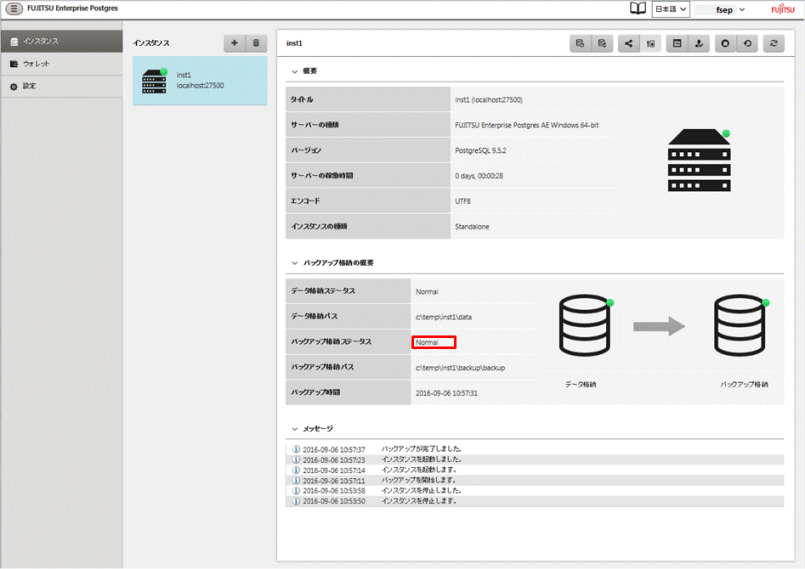Click the share/standby toolbar icon
This screenshot has height=569, width=805.
(x=628, y=44)
